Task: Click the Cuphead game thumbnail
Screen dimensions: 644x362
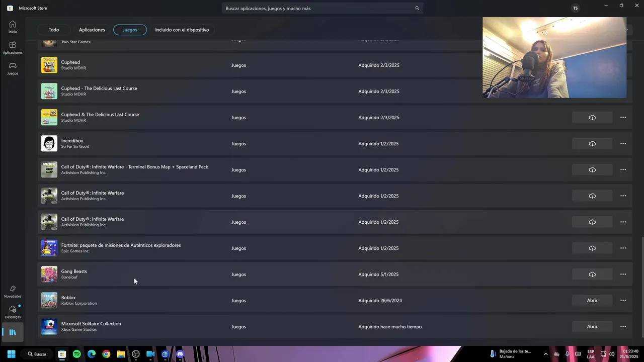Action: click(49, 65)
